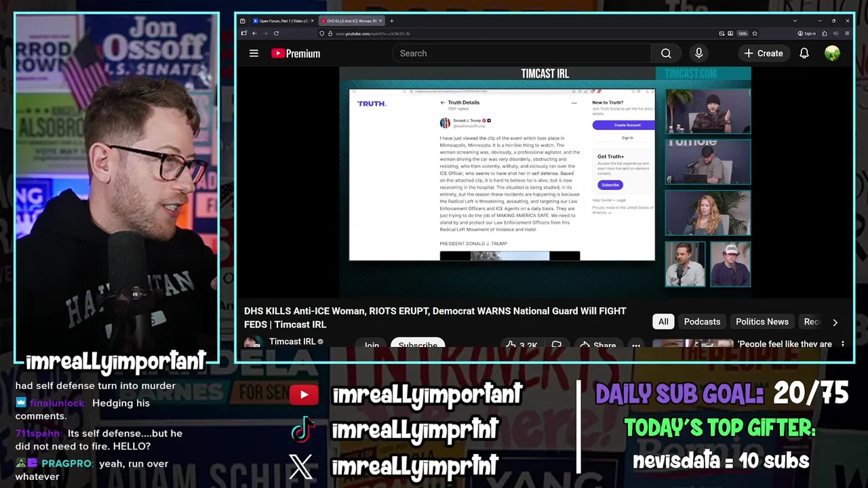Click the DAILY SUB GOAL: 20/75 text
868x488 pixels.
(x=722, y=393)
